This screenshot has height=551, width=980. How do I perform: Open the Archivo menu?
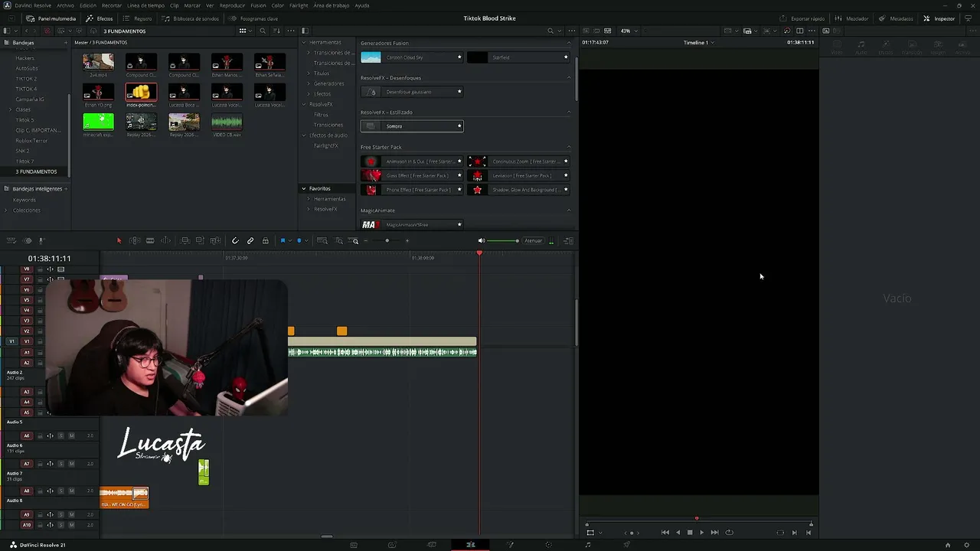pyautogui.click(x=66, y=5)
